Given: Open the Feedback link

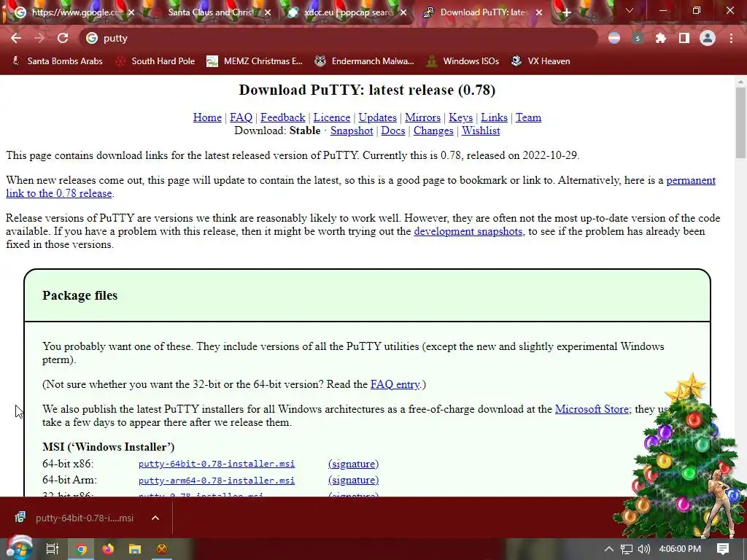Looking at the screenshot, I should 282,117.
